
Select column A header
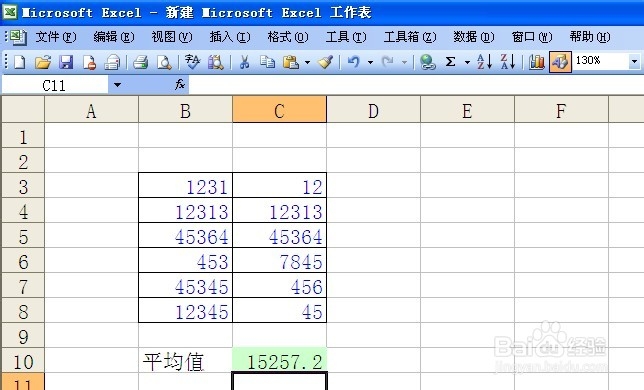click(91, 110)
